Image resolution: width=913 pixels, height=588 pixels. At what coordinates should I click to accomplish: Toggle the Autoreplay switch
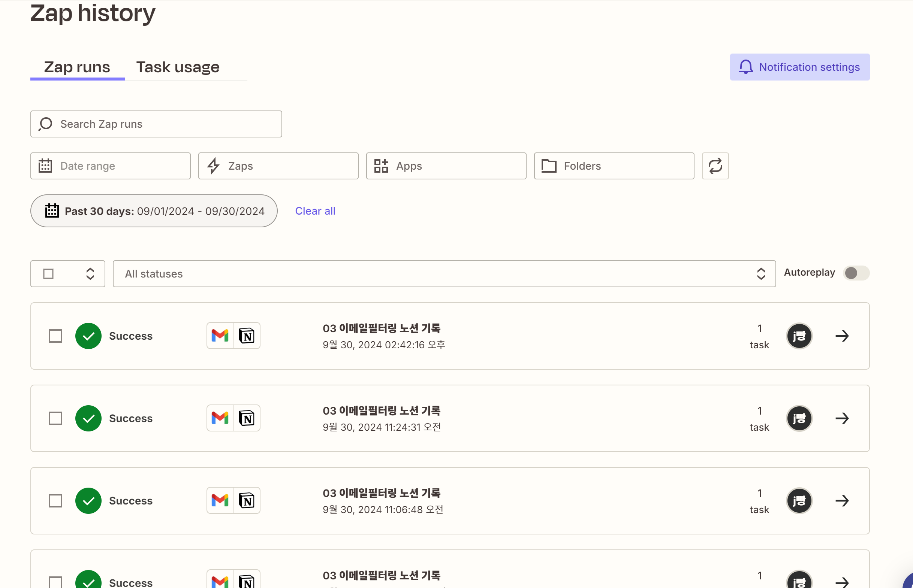856,273
